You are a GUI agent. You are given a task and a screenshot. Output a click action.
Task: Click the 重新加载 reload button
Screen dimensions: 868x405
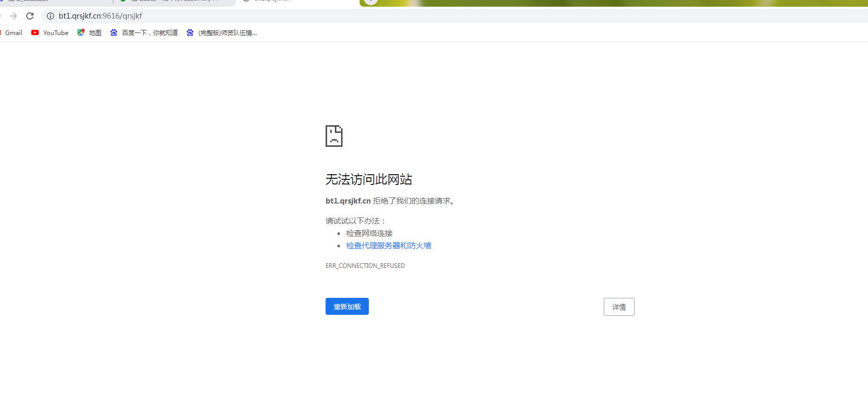pyautogui.click(x=347, y=307)
